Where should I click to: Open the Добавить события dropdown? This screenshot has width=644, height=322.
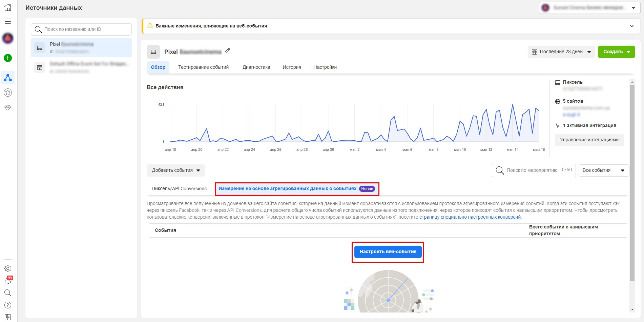[176, 170]
